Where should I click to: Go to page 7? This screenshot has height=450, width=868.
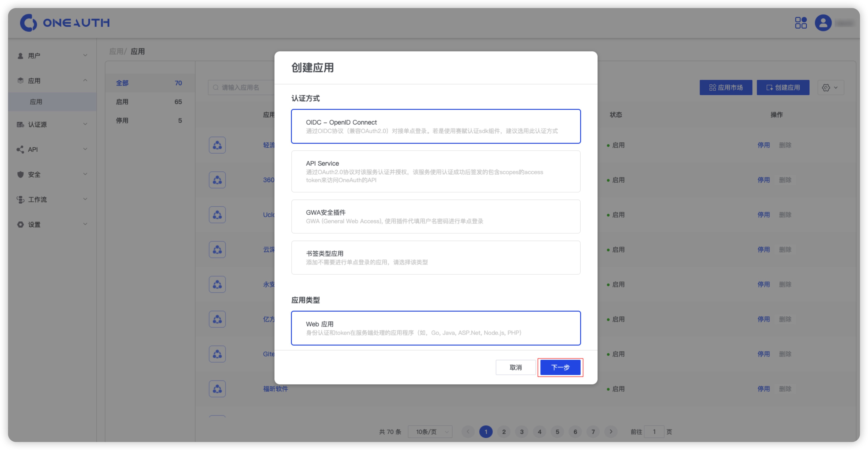593,431
